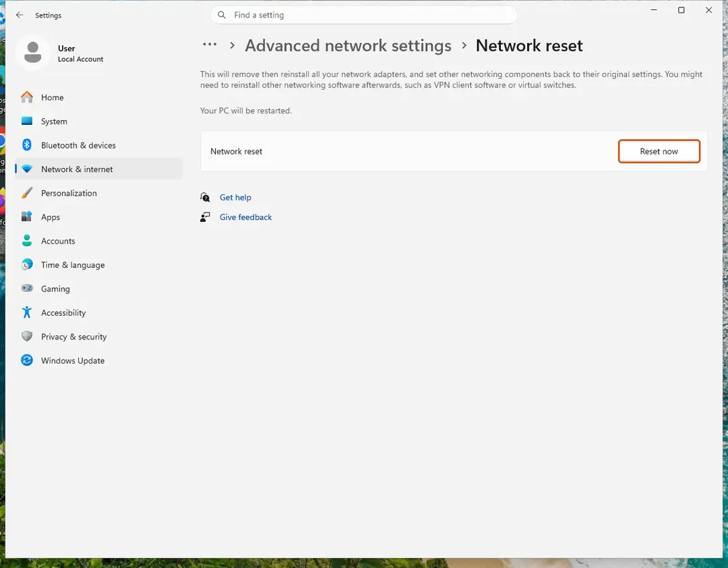Screen dimensions: 728x568
Task: Select the Privacy & security label
Action: click(74, 337)
